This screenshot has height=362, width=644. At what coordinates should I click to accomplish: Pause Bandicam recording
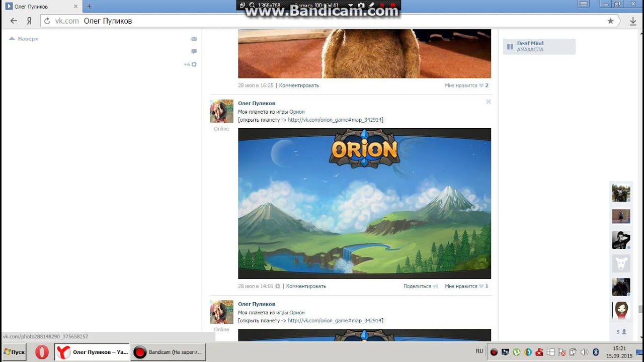(x=382, y=5)
